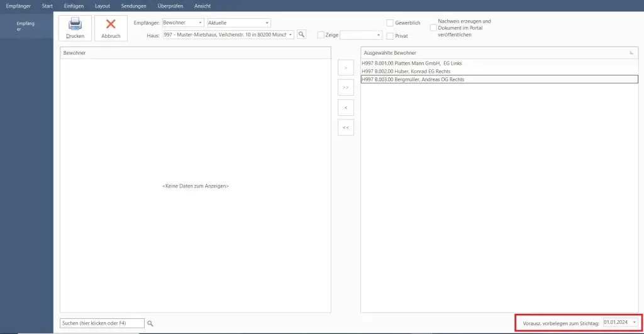644x334 pixels.
Task: Open the Überprüfen menu
Action: pyautogui.click(x=170, y=6)
